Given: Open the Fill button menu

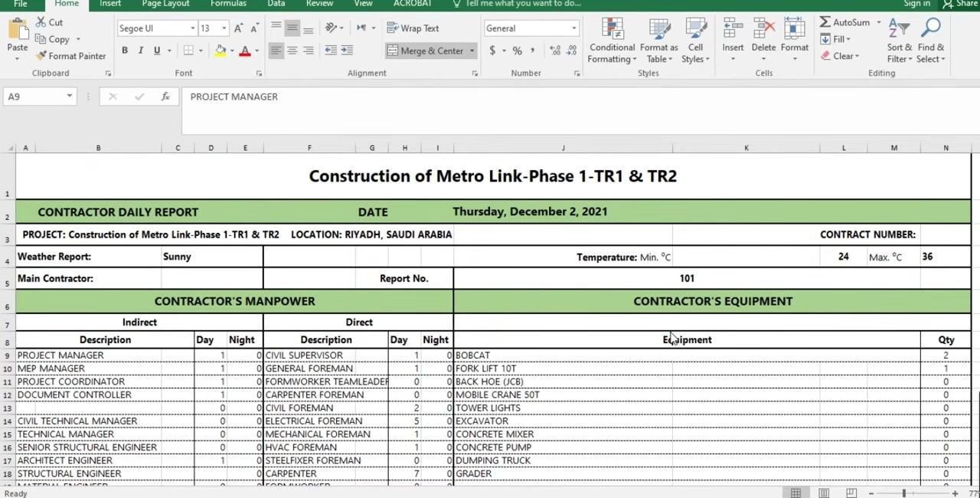Looking at the screenshot, I should tap(835, 39).
